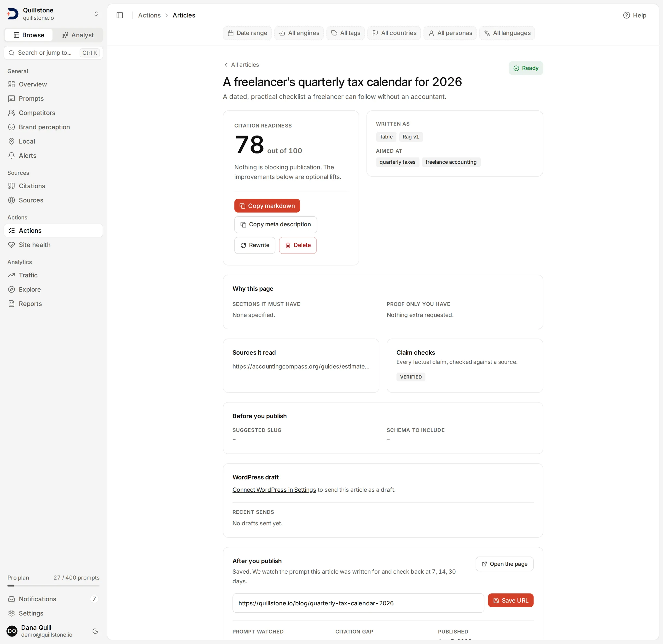Viewport: 663px width, 644px height.
Task: Open the All countries filter
Action: click(x=394, y=33)
